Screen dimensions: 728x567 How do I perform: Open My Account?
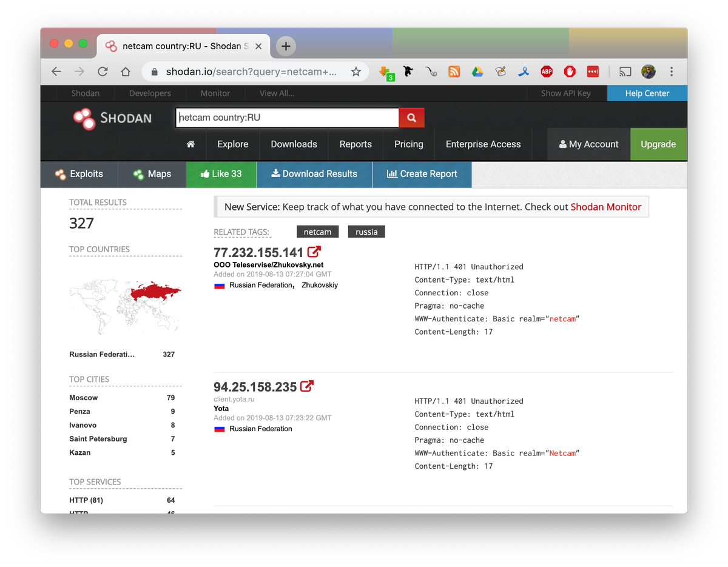tap(588, 144)
